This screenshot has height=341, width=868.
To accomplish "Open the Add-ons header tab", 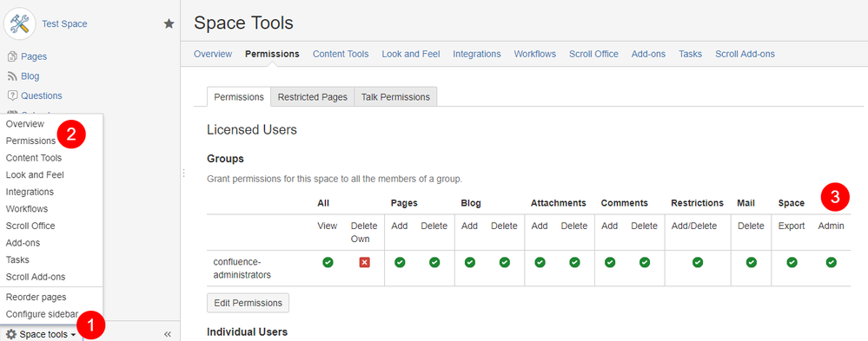I will pos(648,54).
